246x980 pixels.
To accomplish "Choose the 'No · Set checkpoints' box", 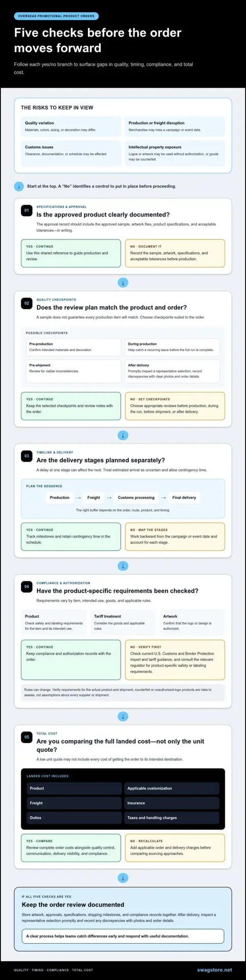I will pos(175,406).
